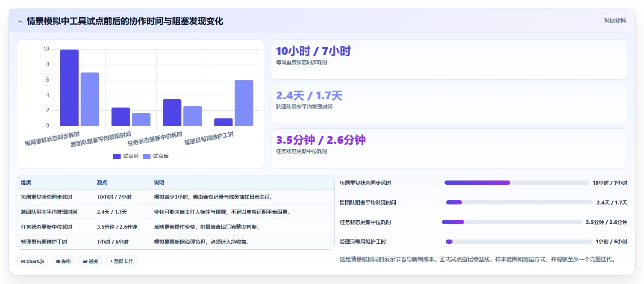Click the footer note starting 这组情景模拟
Screen dimensions: 644x284
click(479, 259)
